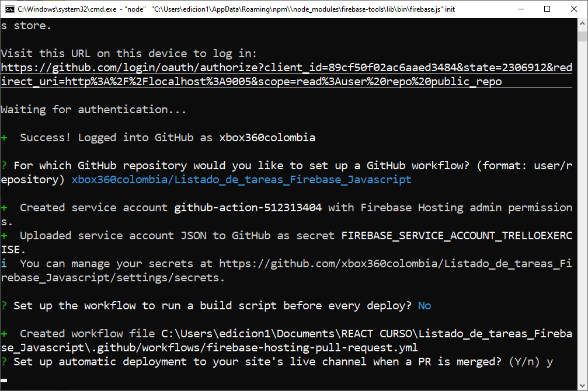Minimize the Command Prompt window

click(x=520, y=9)
